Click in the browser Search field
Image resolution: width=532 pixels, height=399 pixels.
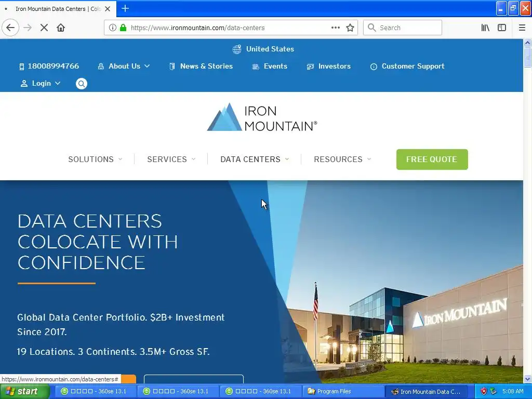point(403,28)
